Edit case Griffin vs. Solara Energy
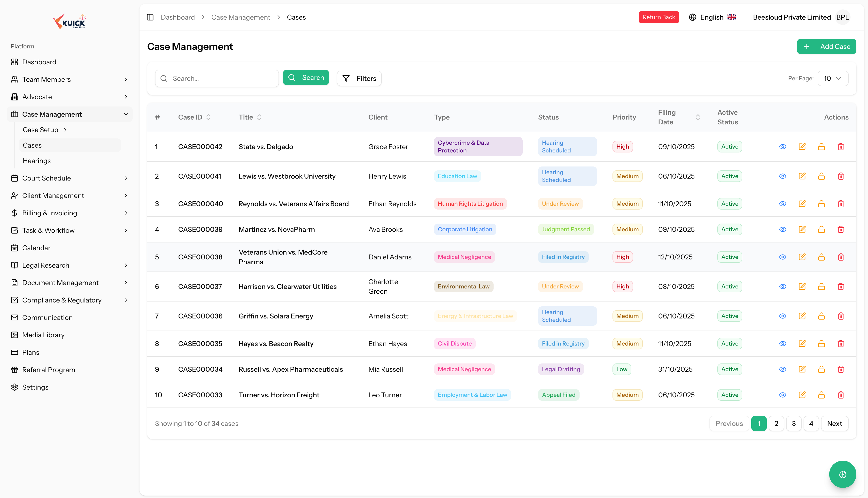Viewport: 868px width, 498px height. [x=802, y=316]
